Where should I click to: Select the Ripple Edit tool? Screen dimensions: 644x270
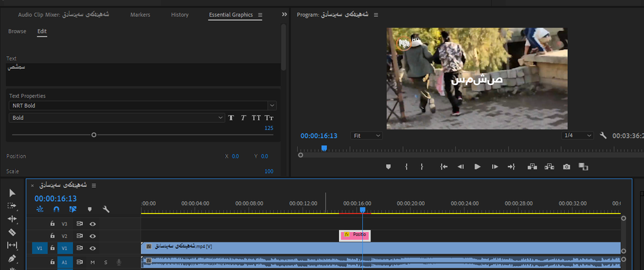point(12,219)
